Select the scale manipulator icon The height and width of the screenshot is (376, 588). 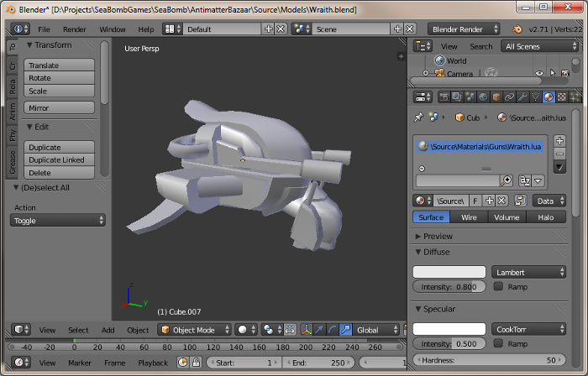pyautogui.click(x=345, y=330)
